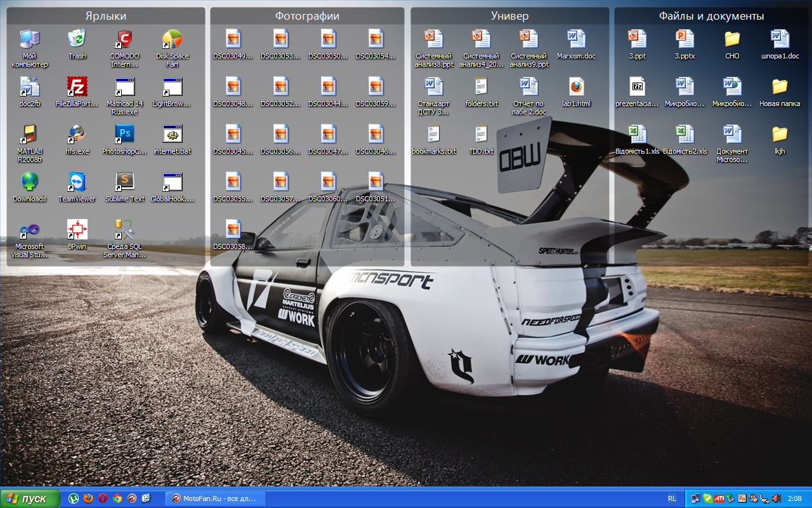Image resolution: width=812 pixels, height=508 pixels.
Task: Launch the TeamViewer shortcut
Action: pyautogui.click(x=77, y=182)
